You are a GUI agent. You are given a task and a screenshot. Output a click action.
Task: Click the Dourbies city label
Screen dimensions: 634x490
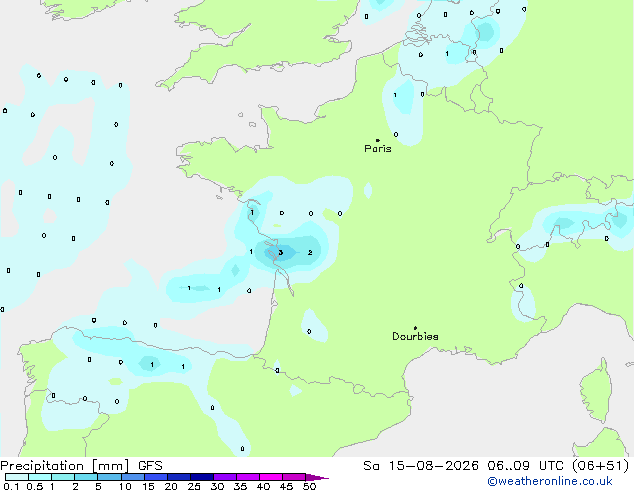pyautogui.click(x=415, y=336)
